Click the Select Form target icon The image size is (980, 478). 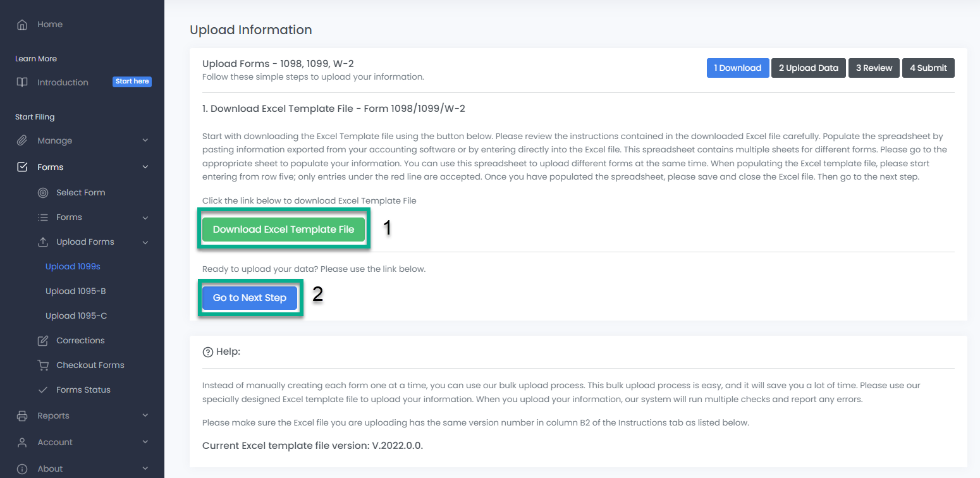(43, 193)
